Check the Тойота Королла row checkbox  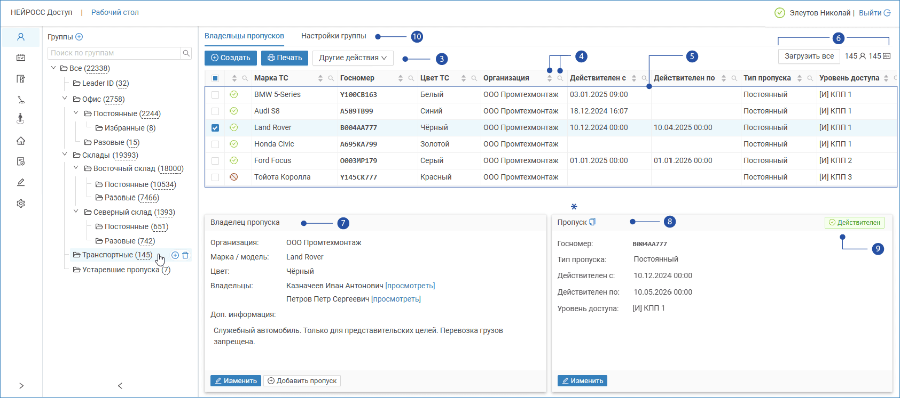point(215,177)
